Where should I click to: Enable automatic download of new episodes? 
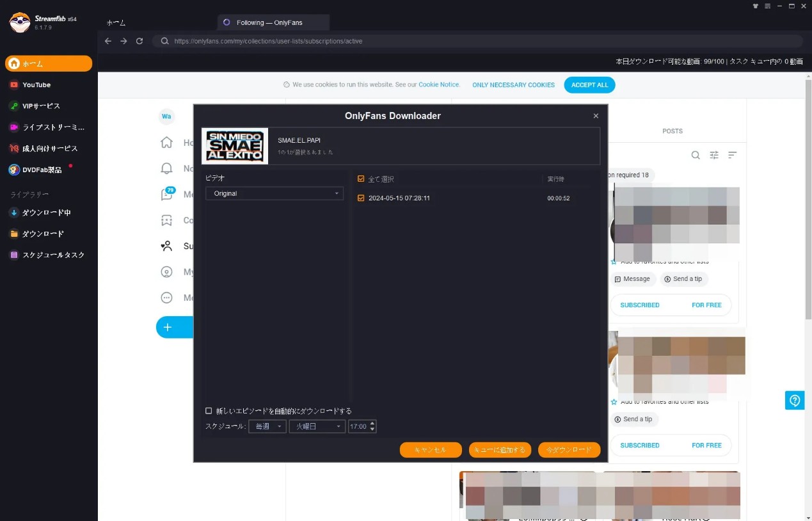point(209,411)
